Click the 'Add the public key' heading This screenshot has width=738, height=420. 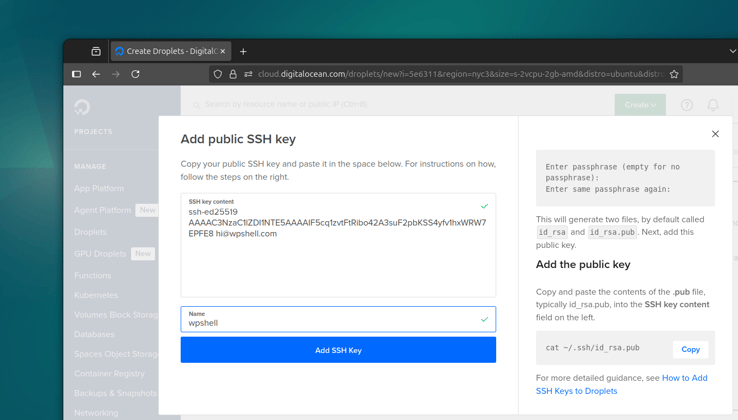point(583,265)
